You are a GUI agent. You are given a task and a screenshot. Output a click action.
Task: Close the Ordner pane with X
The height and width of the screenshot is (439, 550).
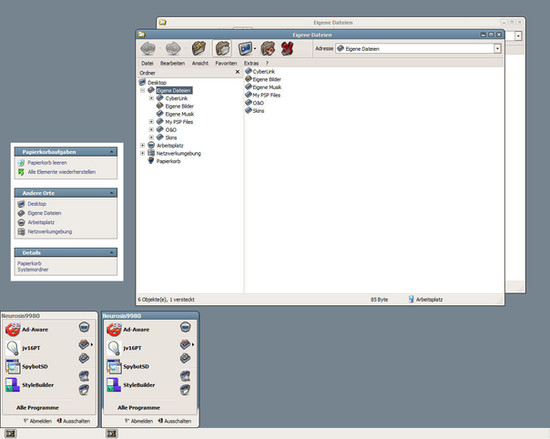click(x=237, y=72)
